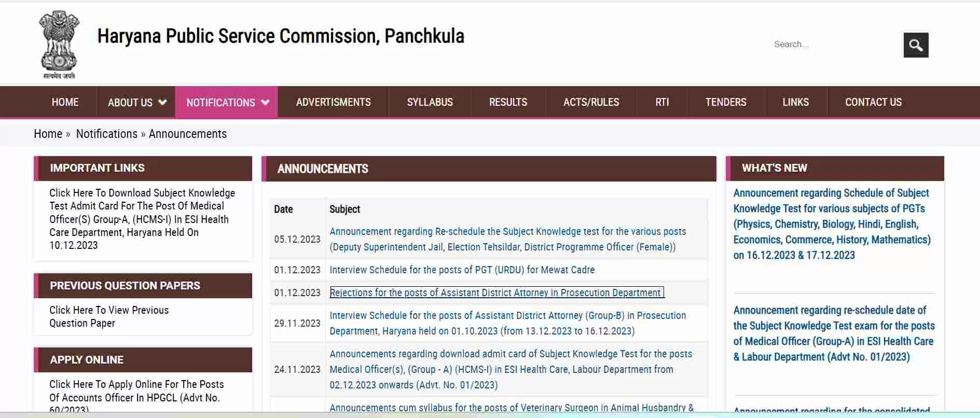Open the Results menu item

[x=508, y=102]
